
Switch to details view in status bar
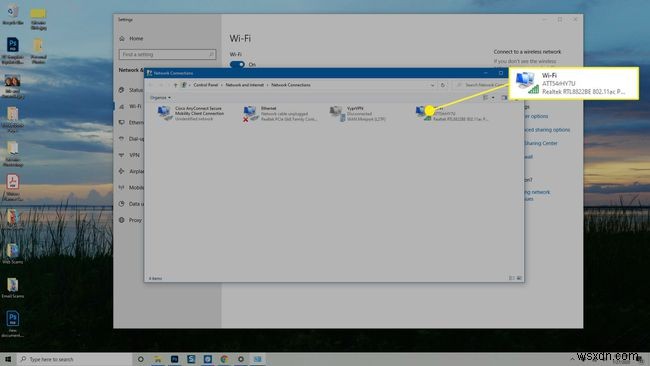pyautogui.click(x=512, y=278)
